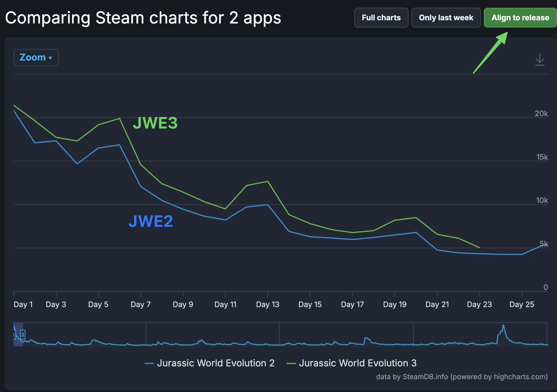Select the Align to release button
This screenshot has width=557, height=392.
pos(520,18)
